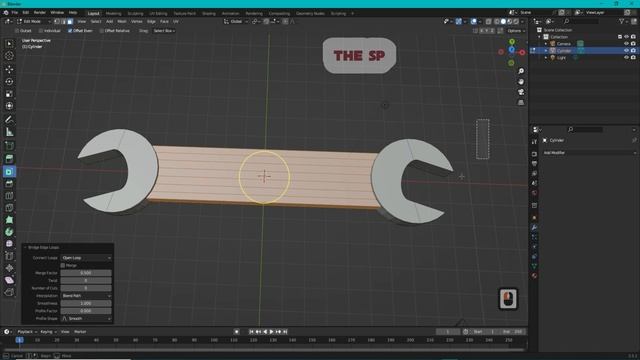Enable face select mode

[70, 21]
